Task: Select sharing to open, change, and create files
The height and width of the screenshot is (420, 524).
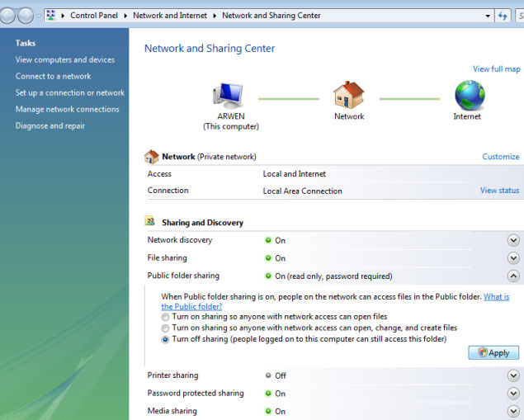Action: tap(165, 328)
